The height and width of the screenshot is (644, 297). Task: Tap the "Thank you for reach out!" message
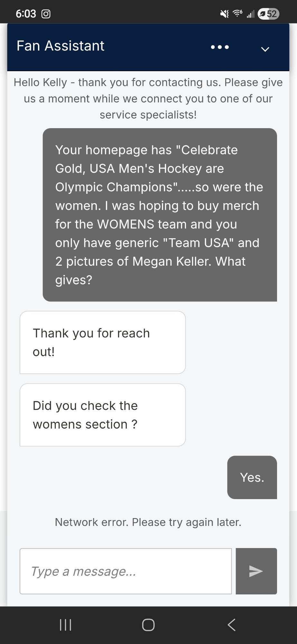coord(103,342)
